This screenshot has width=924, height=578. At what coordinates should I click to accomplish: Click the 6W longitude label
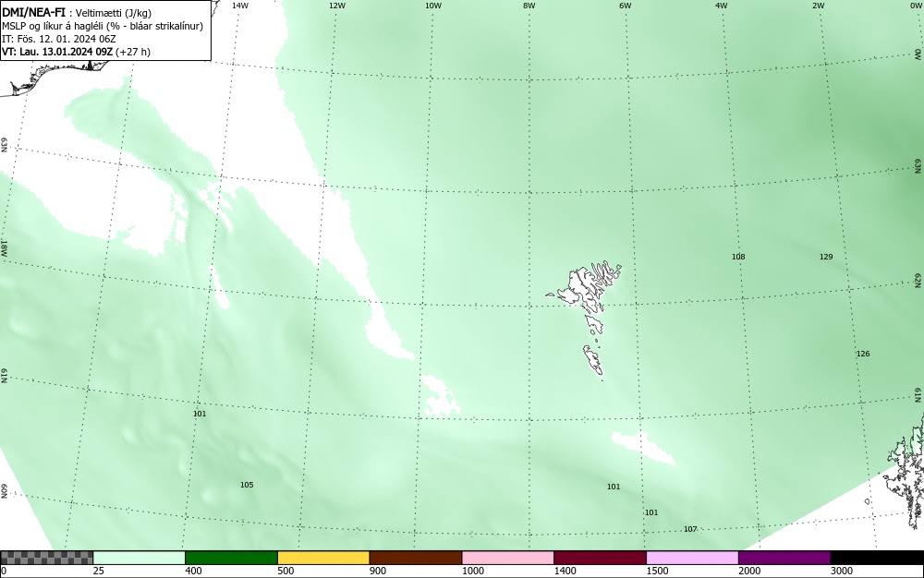click(626, 6)
